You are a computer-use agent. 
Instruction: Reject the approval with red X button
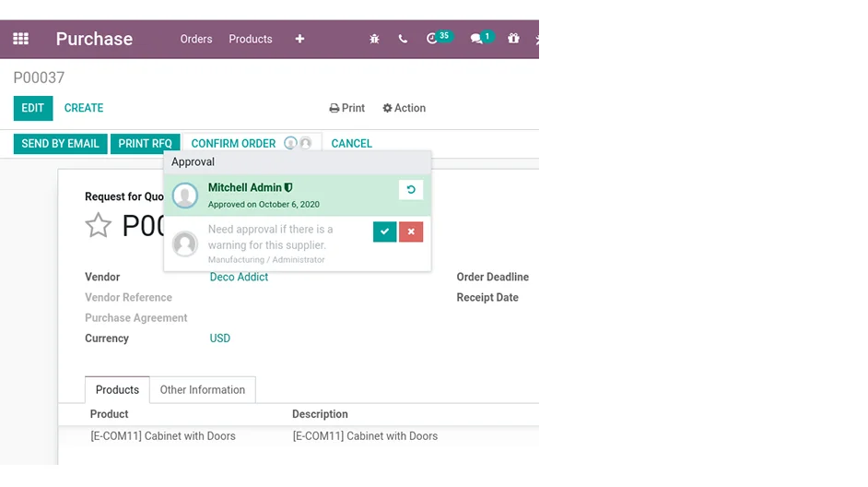(411, 232)
